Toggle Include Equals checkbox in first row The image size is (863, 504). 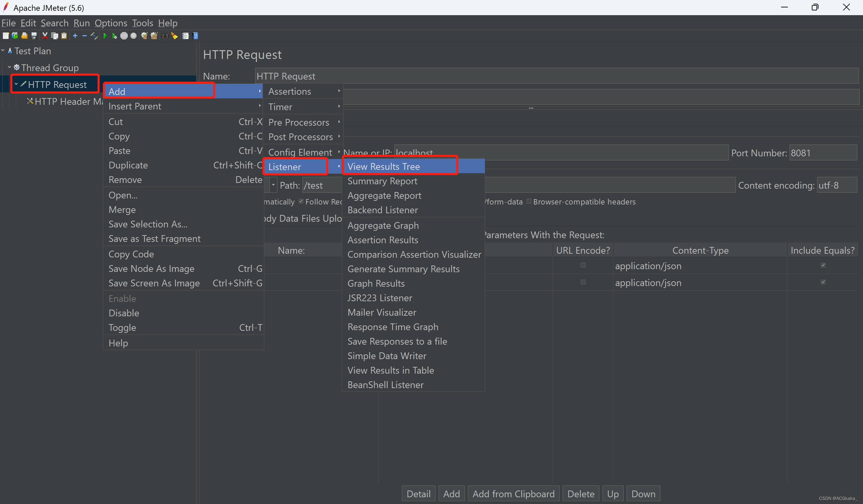[823, 265]
